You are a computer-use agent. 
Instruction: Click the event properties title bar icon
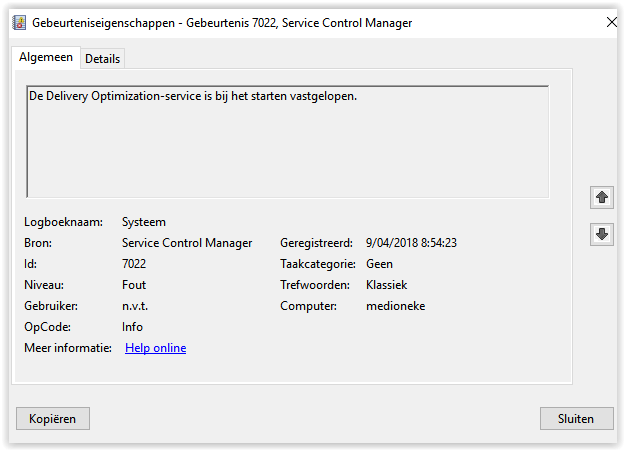(19, 22)
